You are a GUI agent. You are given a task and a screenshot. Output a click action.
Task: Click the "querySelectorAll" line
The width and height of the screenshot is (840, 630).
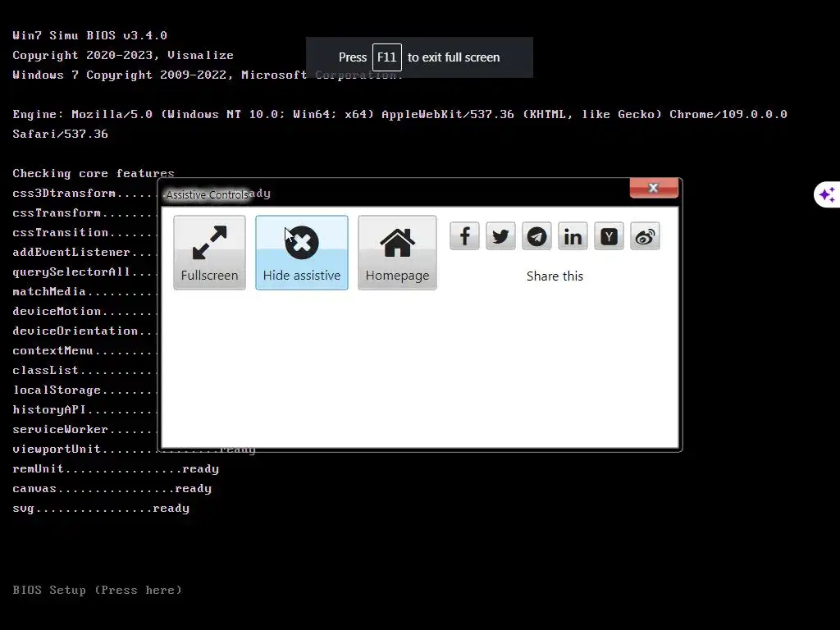84,272
